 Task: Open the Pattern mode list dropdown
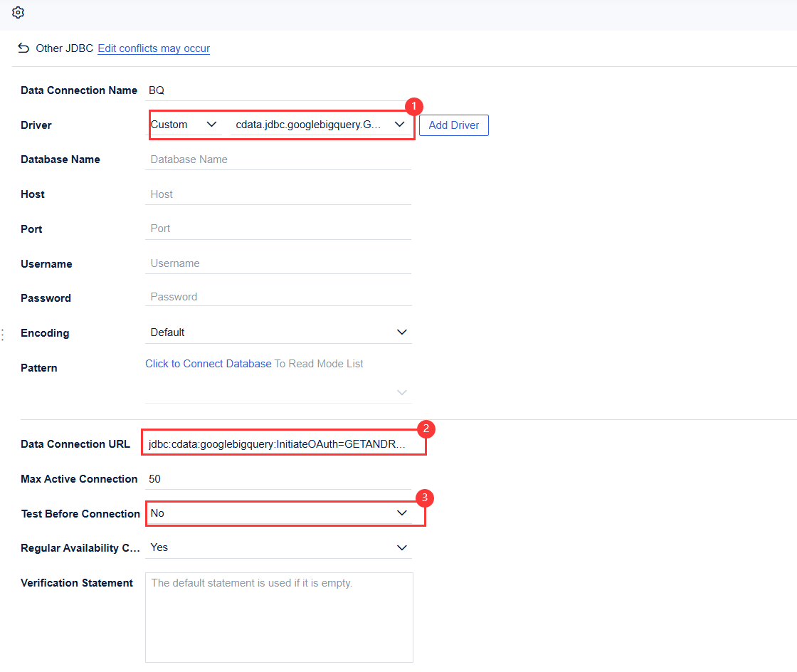pyautogui.click(x=278, y=392)
